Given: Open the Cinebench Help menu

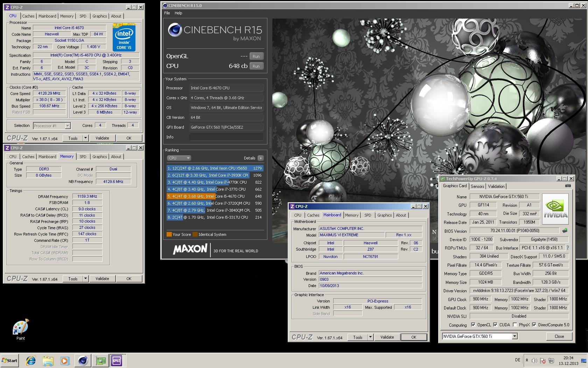Looking at the screenshot, I should point(178,13).
